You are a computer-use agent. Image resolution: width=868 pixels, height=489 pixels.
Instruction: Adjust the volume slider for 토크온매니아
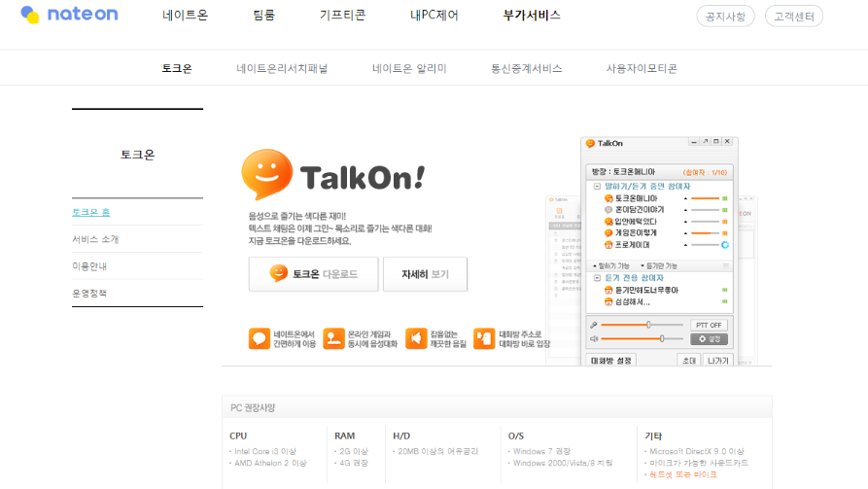click(x=706, y=198)
